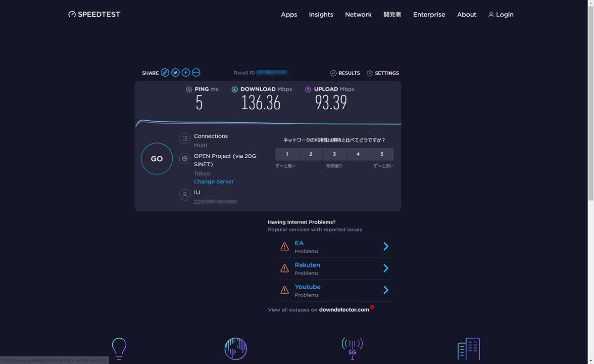Open the About menu

[467, 15]
